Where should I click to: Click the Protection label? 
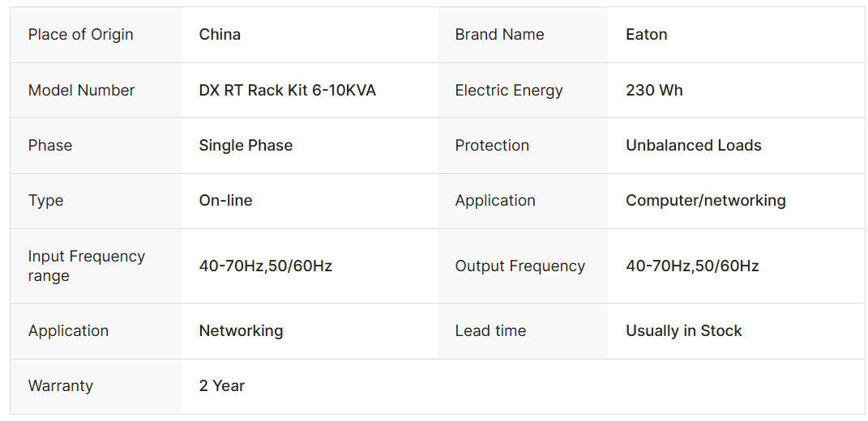492,146
